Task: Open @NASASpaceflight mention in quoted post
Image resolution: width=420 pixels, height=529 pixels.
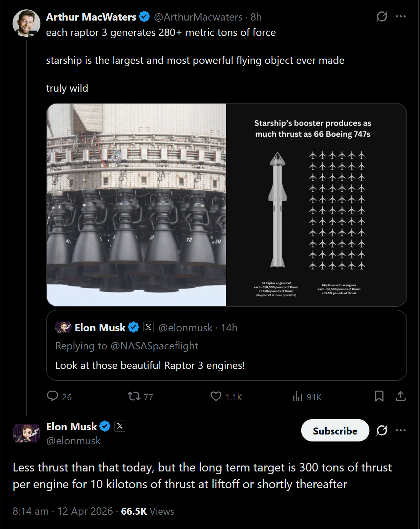Action: (154, 346)
